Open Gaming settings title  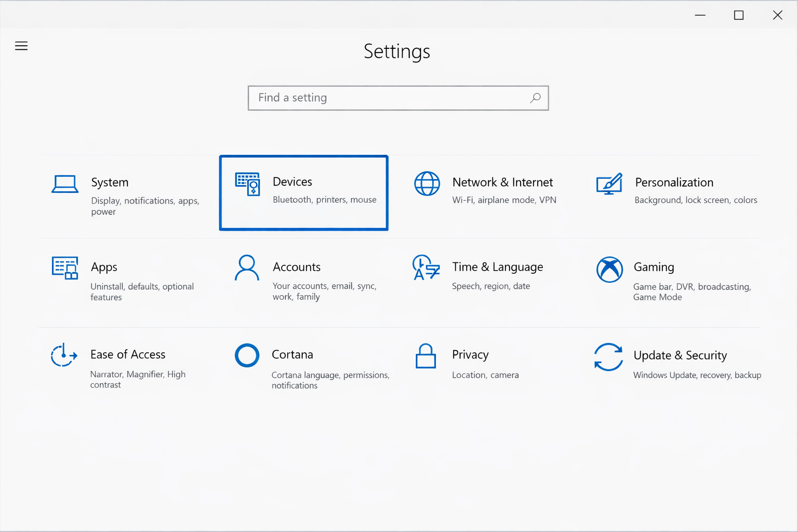click(654, 267)
